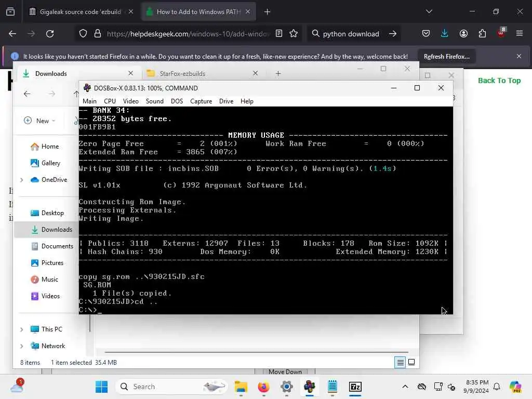The height and width of the screenshot is (399, 532).
Task: Click the Move Down button
Action: pos(285,371)
